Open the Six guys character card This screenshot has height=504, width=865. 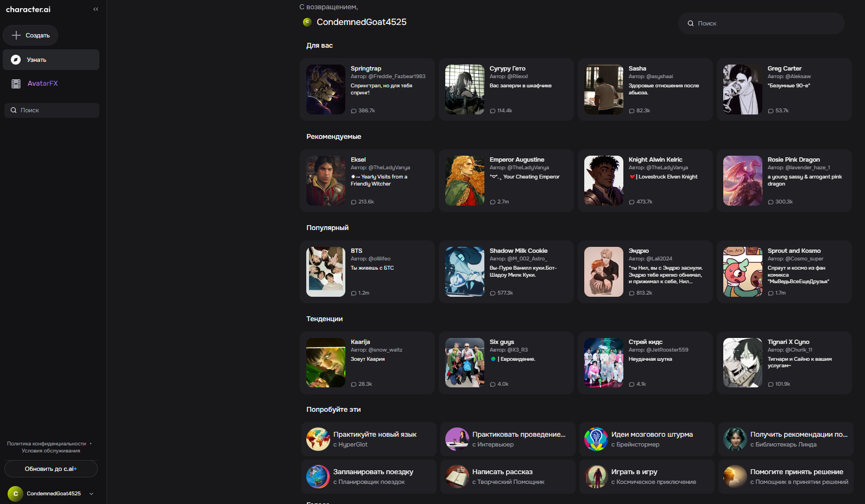pyautogui.click(x=506, y=363)
